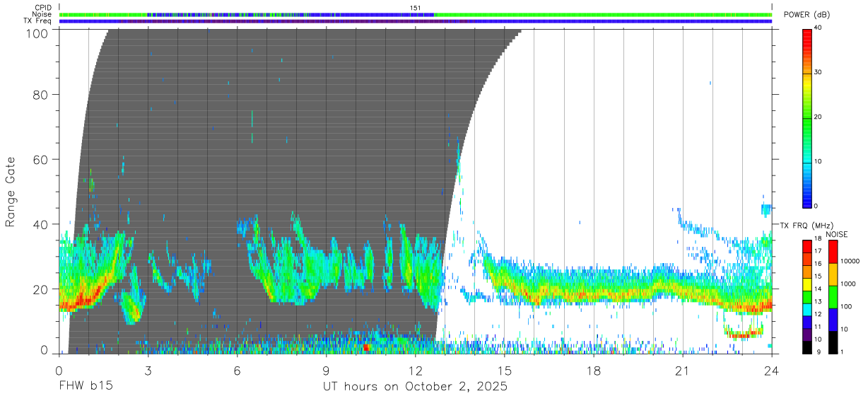This screenshot has width=868, height=401.
Task: Click the 18 tick on UT hours axis
Action: [593, 371]
